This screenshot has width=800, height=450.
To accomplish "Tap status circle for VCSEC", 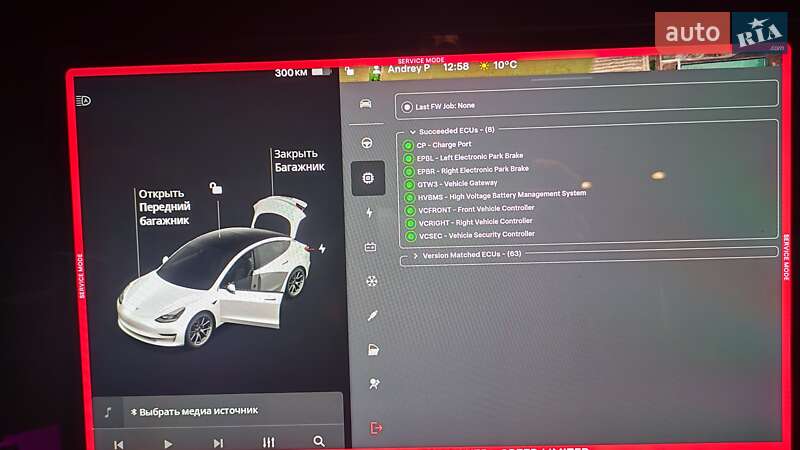I will pyautogui.click(x=411, y=236).
